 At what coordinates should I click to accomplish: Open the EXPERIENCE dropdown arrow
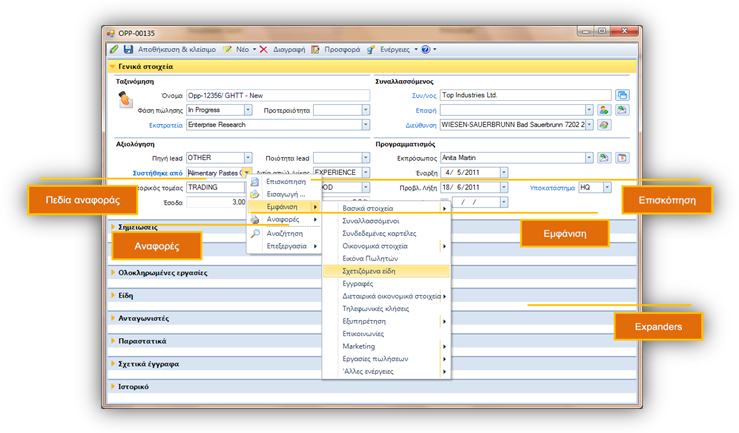[366, 172]
